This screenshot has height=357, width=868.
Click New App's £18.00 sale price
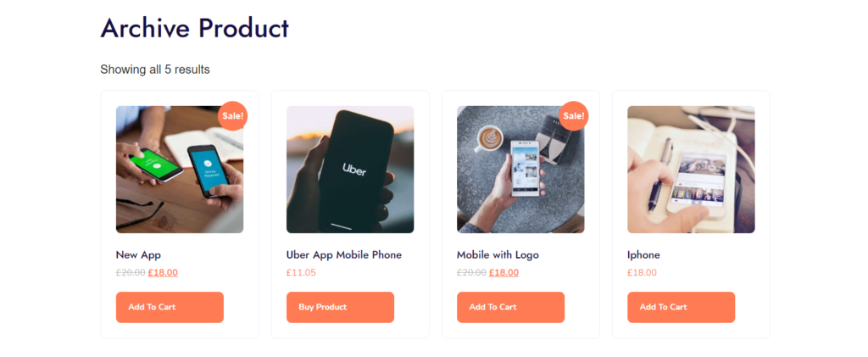(x=163, y=272)
